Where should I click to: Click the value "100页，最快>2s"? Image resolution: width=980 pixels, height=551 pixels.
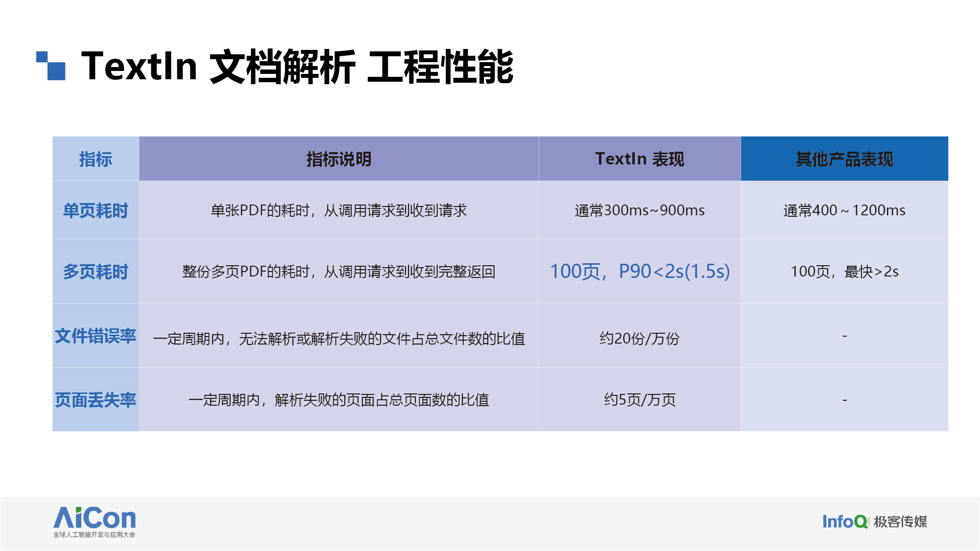(x=844, y=272)
